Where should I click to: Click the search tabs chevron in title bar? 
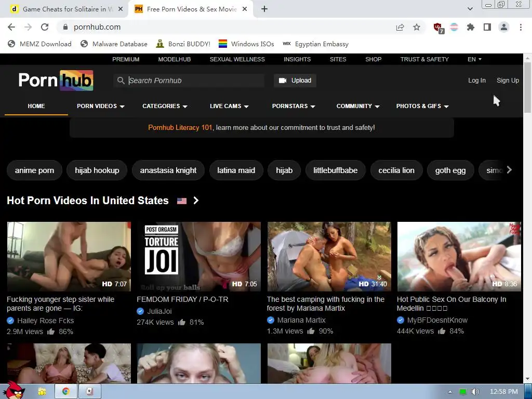tap(470, 9)
